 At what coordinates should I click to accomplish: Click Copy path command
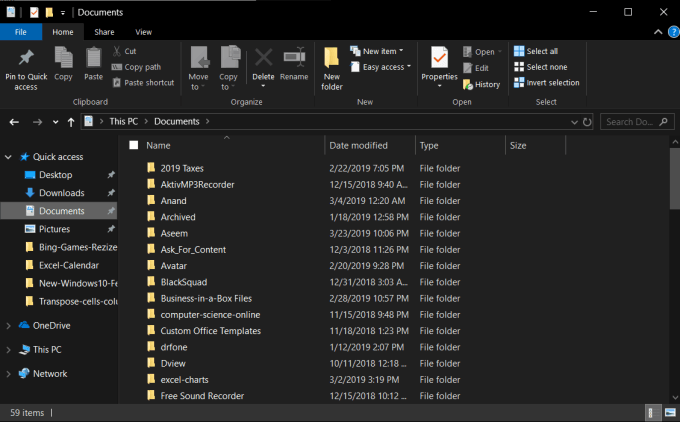136,67
